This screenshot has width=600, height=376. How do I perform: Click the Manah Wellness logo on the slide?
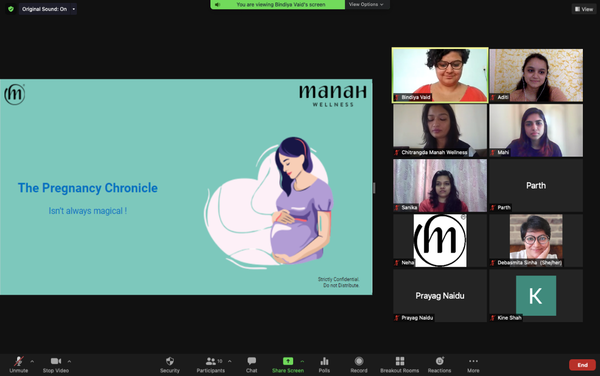333,96
